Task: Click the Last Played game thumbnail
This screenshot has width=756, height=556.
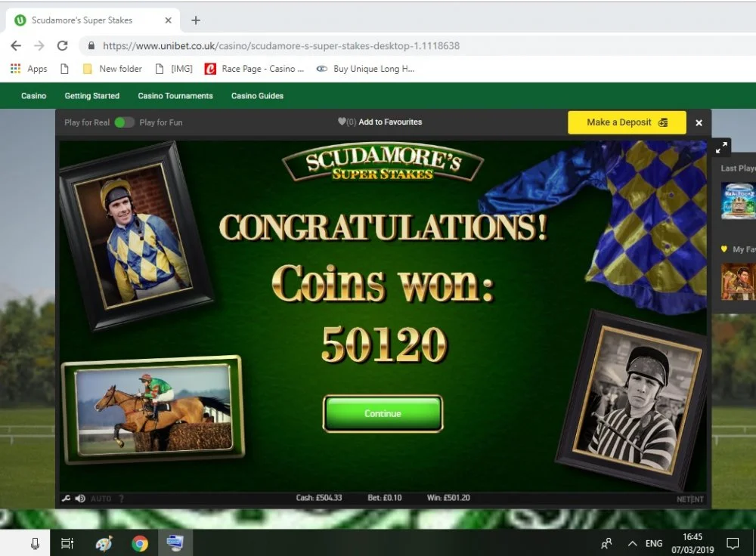Action: click(738, 201)
